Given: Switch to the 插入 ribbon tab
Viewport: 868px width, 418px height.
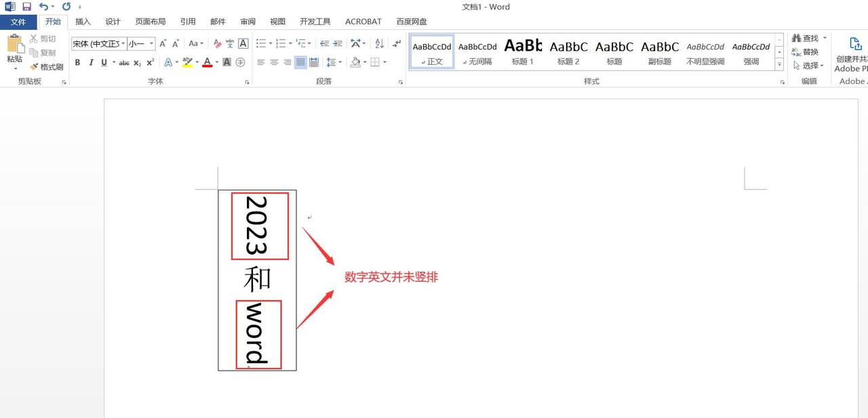Looking at the screenshot, I should click(x=83, y=21).
